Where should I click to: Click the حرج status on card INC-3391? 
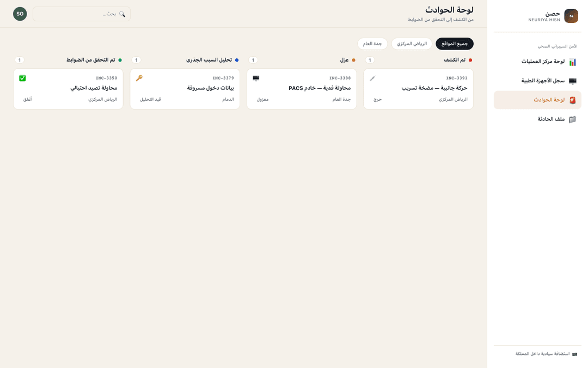[x=378, y=100]
